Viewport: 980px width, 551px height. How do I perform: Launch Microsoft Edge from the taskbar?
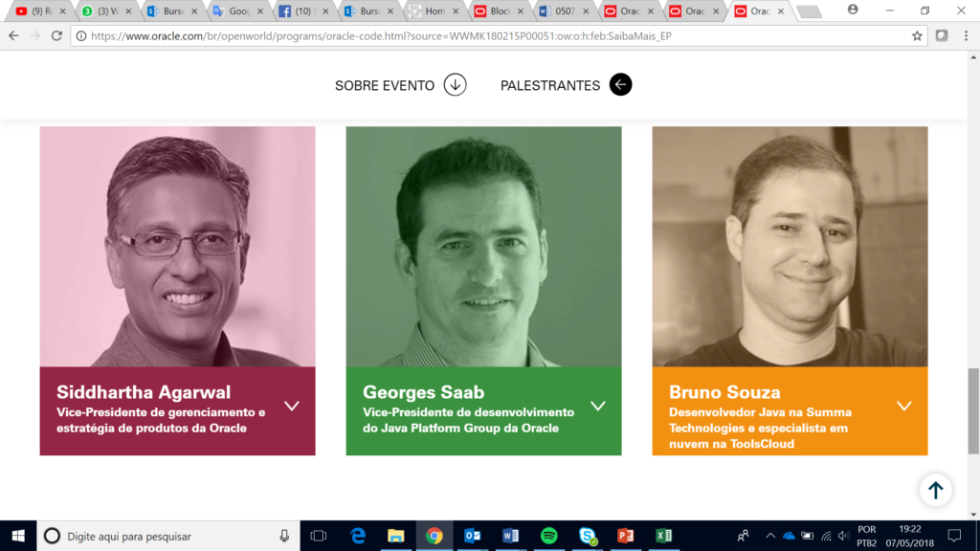(358, 536)
